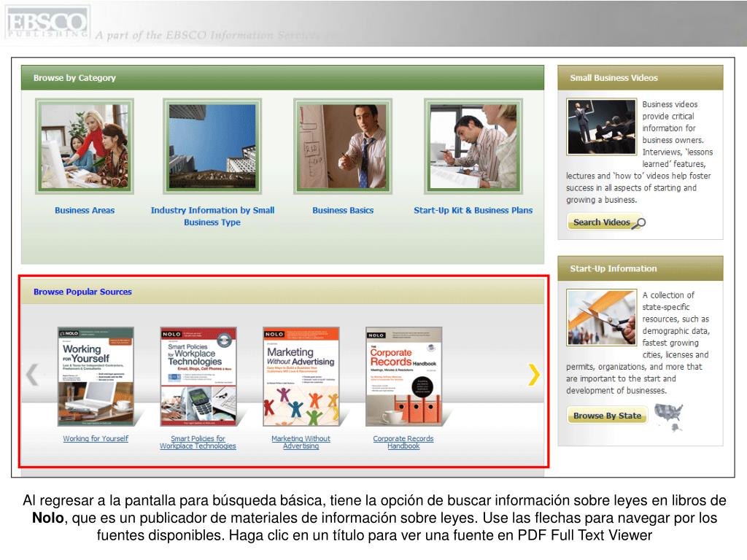Click the Business Areas link
The width and height of the screenshot is (747, 560).
[x=85, y=210]
